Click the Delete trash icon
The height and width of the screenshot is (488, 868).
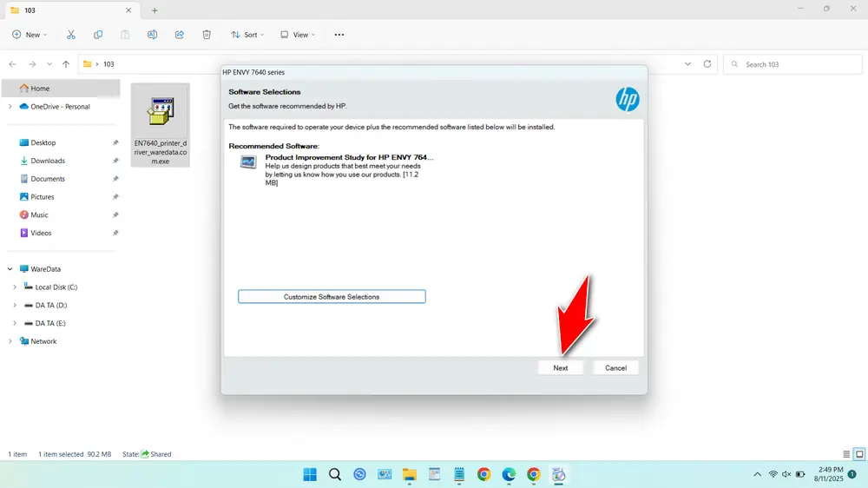[207, 35]
